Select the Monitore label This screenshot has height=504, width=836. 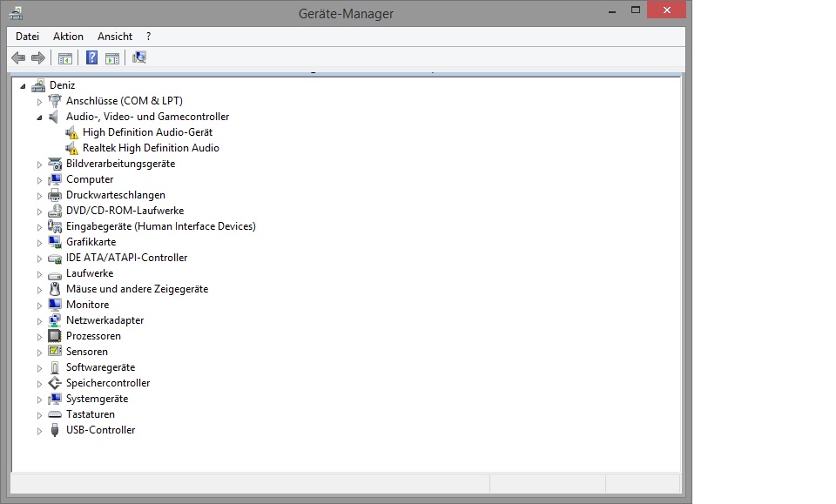click(x=87, y=305)
